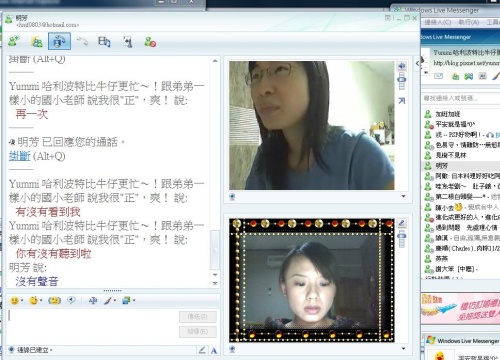This screenshot has height=360, width=500.
Task: Collapse the video panel with the chevron
Action: click(x=417, y=63)
